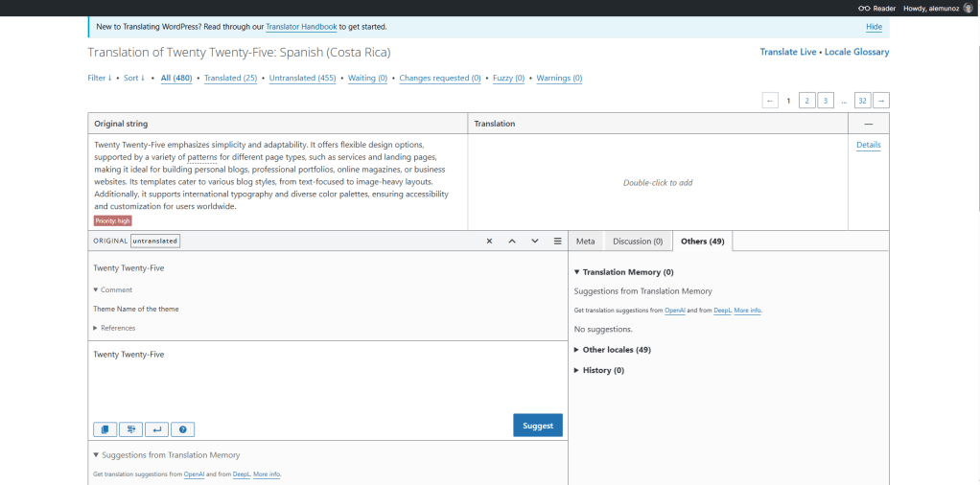This screenshot has width=980, height=485.
Task: Open the Locale Glossary
Action: coord(857,53)
